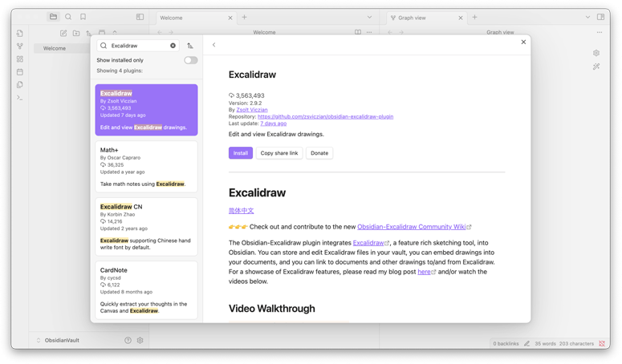Viewport: 622px width, 364px height.
Task: Open the GitHub repository link
Action: (325, 116)
